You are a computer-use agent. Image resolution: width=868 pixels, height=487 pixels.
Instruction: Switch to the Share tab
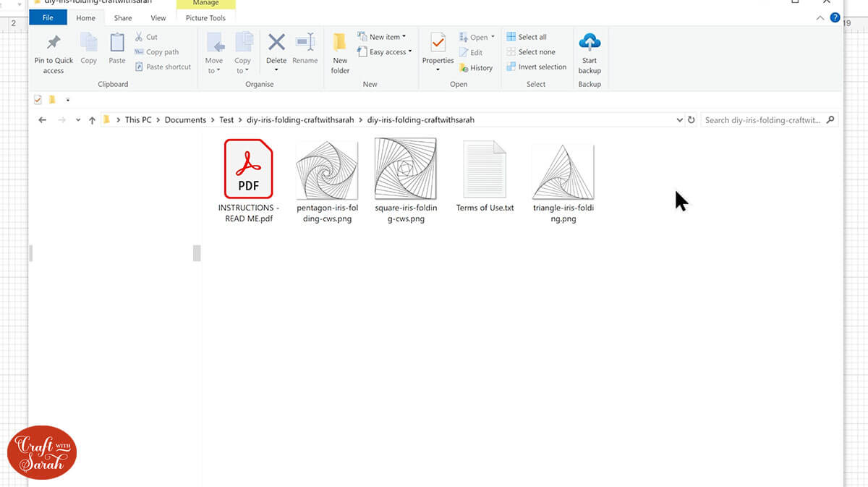point(123,18)
